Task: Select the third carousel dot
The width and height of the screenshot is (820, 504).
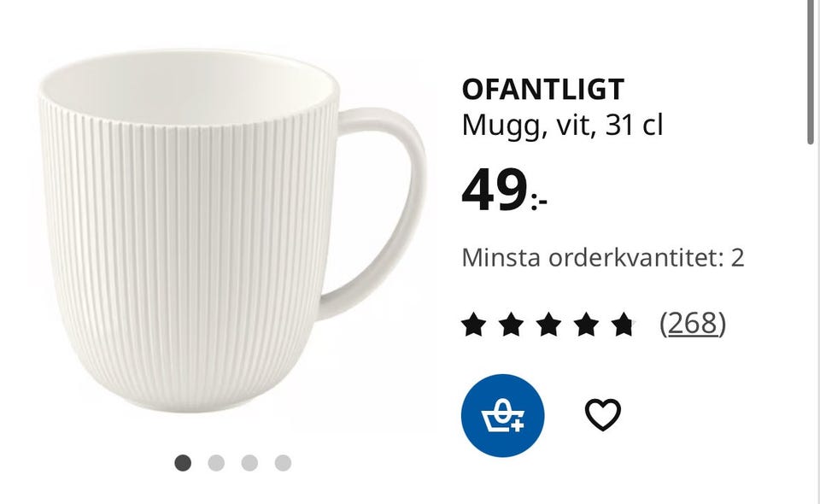Action: [249, 462]
